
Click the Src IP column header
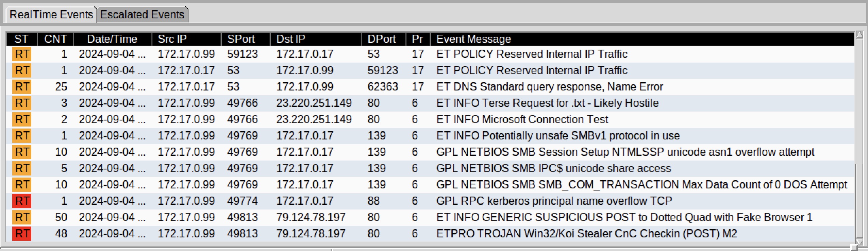(x=172, y=39)
